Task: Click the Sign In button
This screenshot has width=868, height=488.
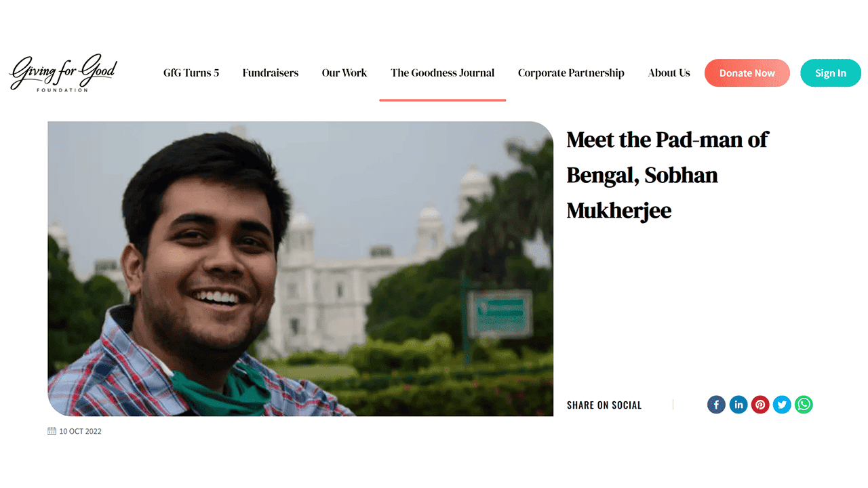Action: 830,73
